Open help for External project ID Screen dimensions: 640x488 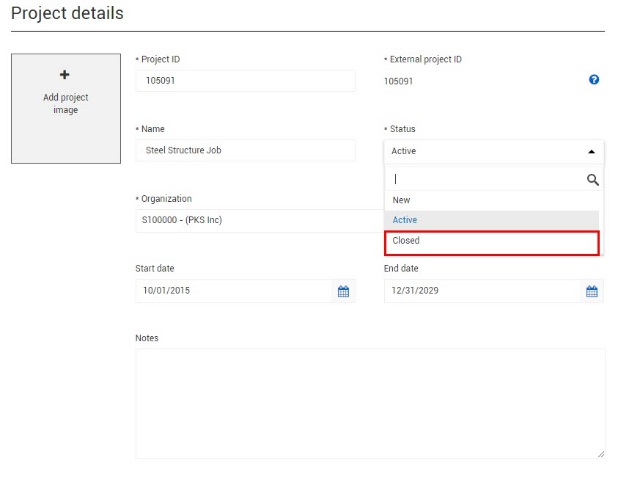click(x=594, y=80)
